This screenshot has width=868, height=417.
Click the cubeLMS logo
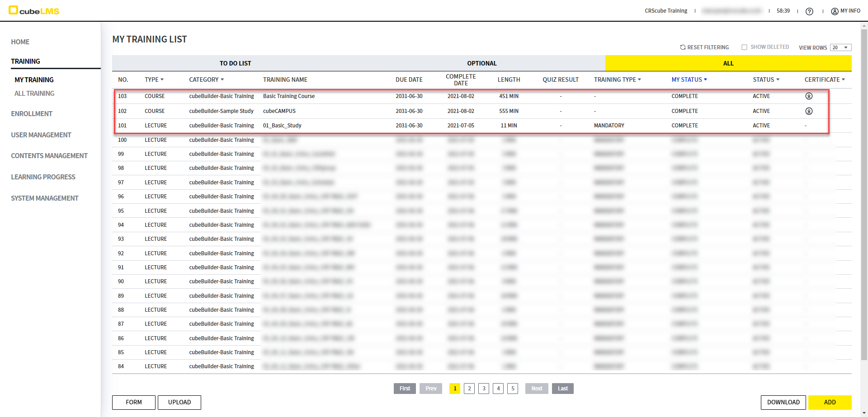tap(34, 11)
